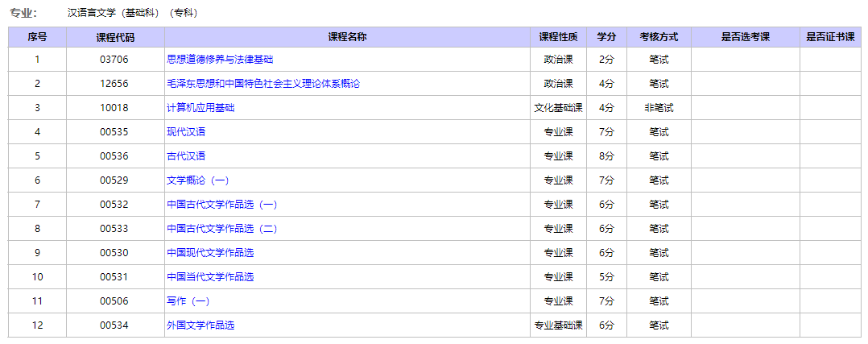Click the 是否选考课 column header
Viewport: 868px width, 344px height.
tap(745, 37)
